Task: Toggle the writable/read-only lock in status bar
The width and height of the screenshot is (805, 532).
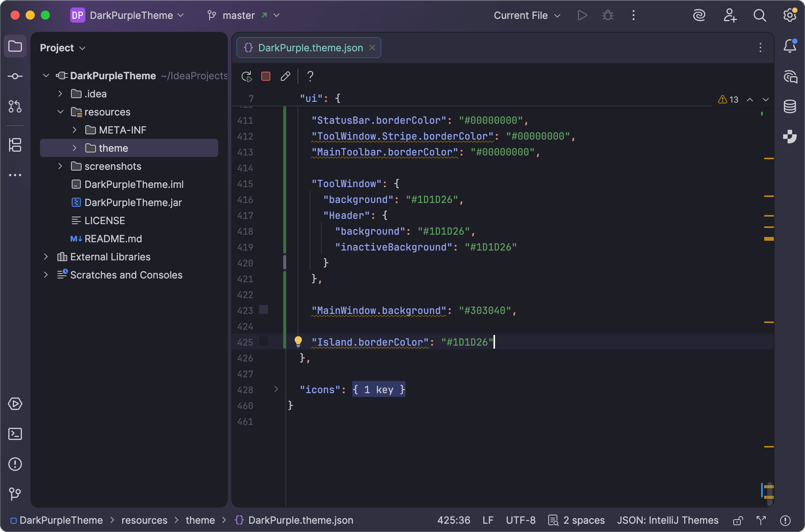Action: pyautogui.click(x=737, y=520)
